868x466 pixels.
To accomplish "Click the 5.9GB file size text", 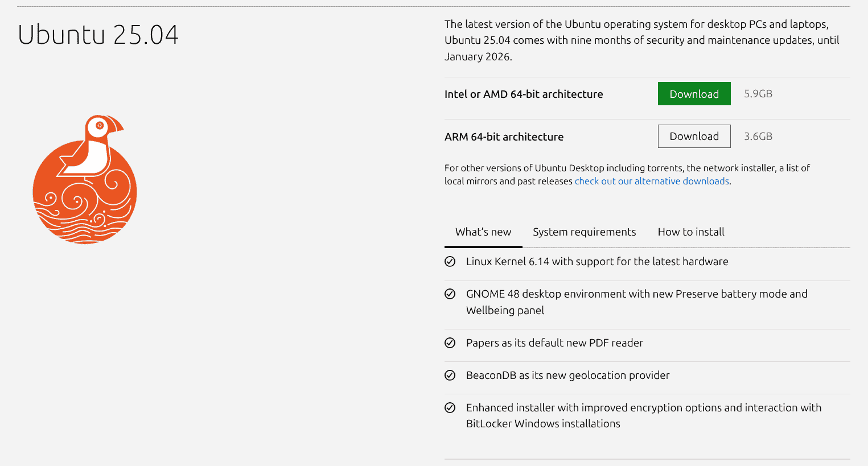I will click(x=758, y=94).
